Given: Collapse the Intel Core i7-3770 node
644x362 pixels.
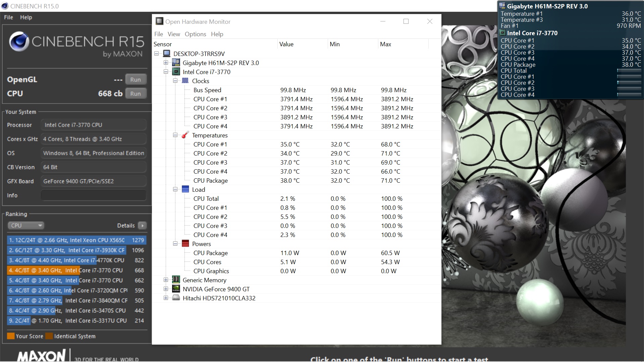Looking at the screenshot, I should 166,72.
